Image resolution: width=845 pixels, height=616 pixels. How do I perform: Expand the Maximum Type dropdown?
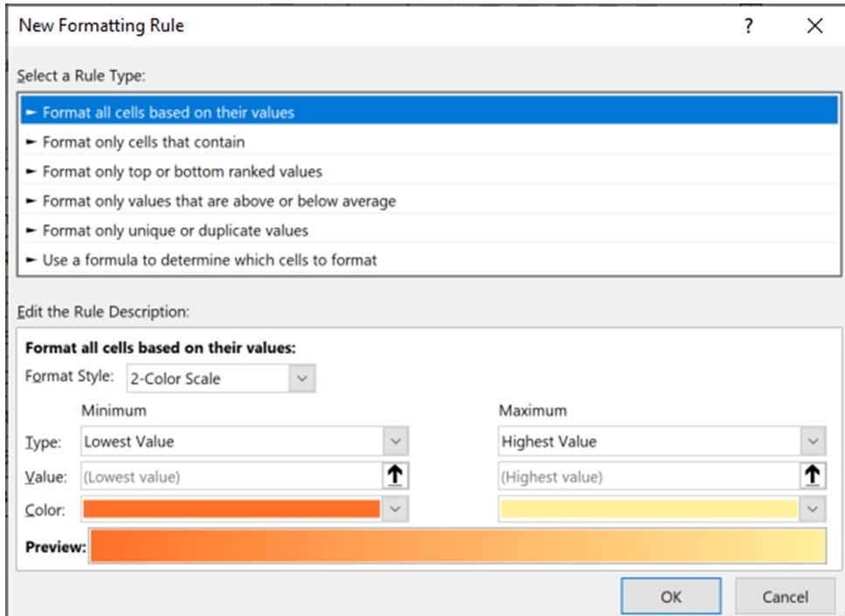pos(813,441)
